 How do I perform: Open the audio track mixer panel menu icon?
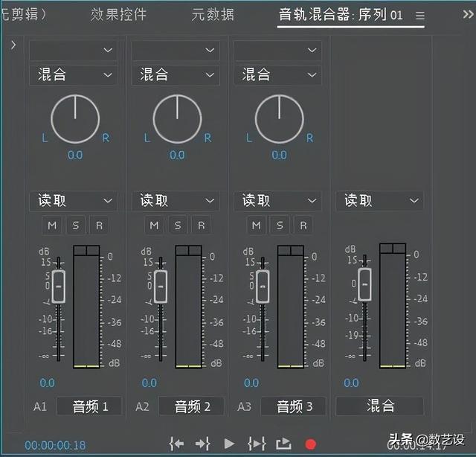click(x=420, y=16)
